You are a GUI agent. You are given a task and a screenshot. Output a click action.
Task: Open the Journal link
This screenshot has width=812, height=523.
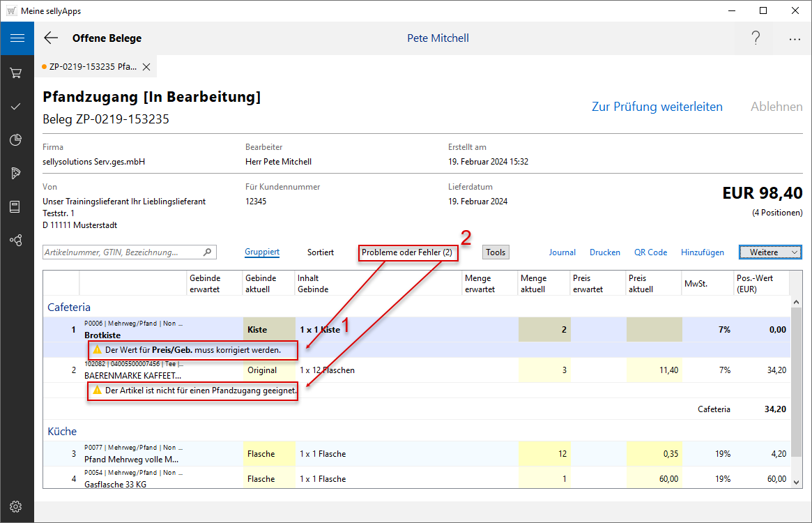click(x=562, y=252)
